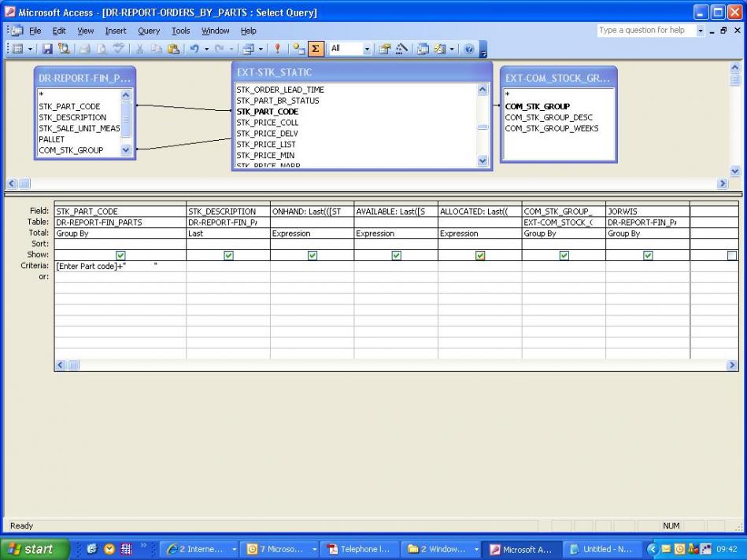Uncheck Show box for JORWIS column

click(x=648, y=256)
